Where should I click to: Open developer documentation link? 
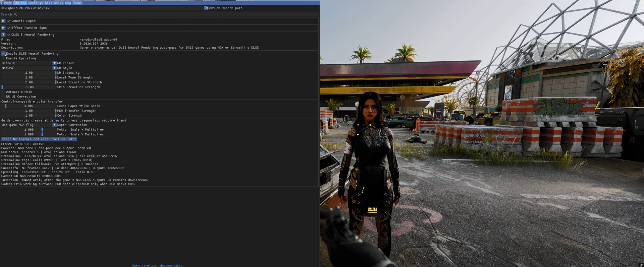pyautogui.click(x=158, y=265)
